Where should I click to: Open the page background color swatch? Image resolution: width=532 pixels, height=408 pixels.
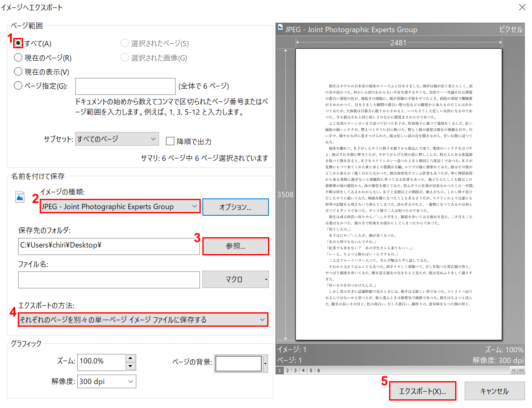(238, 363)
